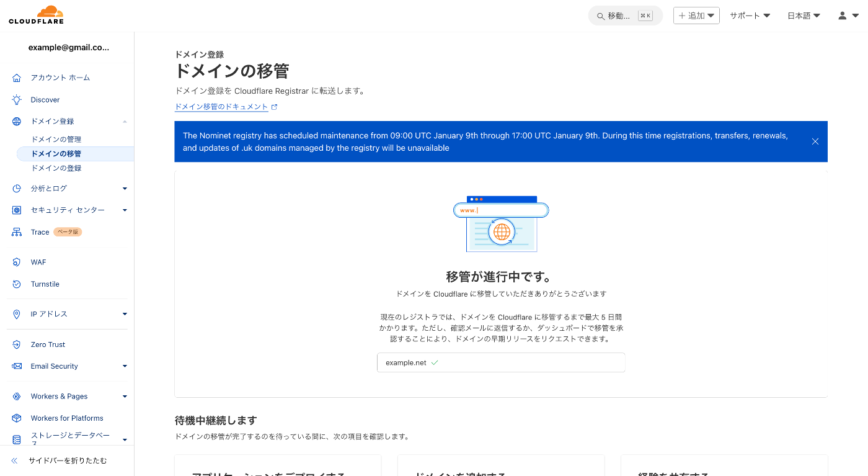Click the Trace ベータ版 badge

68,232
